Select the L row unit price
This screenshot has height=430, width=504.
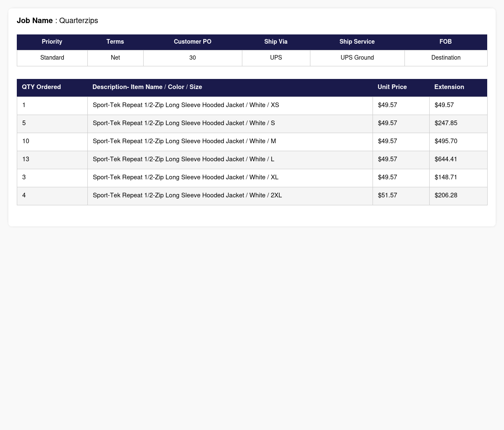coord(401,160)
